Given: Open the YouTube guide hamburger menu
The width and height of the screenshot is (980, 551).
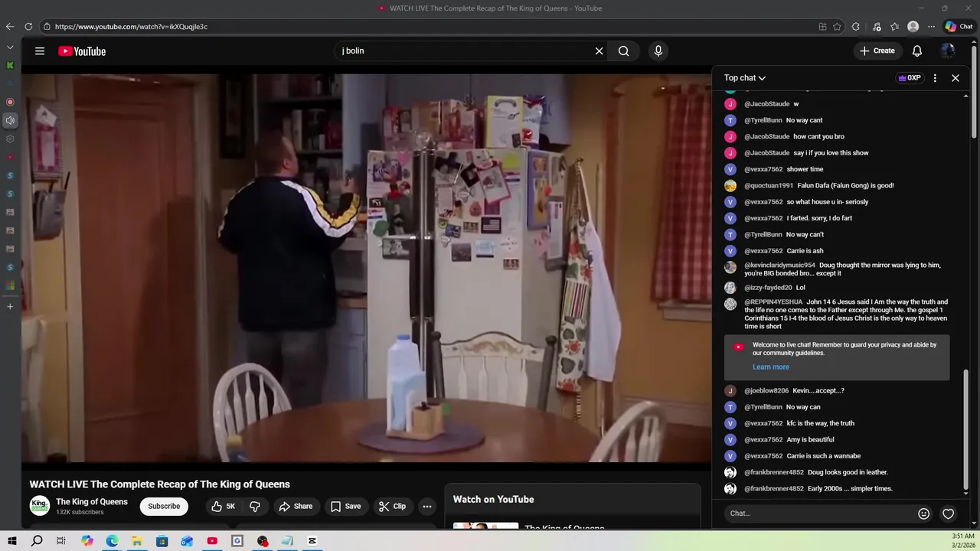Looking at the screenshot, I should click(40, 51).
